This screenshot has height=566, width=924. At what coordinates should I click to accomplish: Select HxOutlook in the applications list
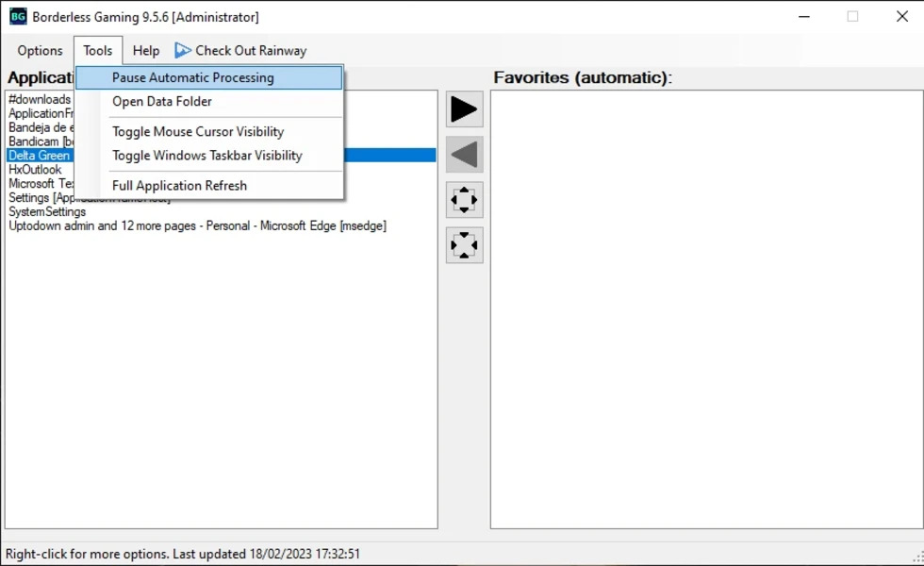pyautogui.click(x=35, y=170)
